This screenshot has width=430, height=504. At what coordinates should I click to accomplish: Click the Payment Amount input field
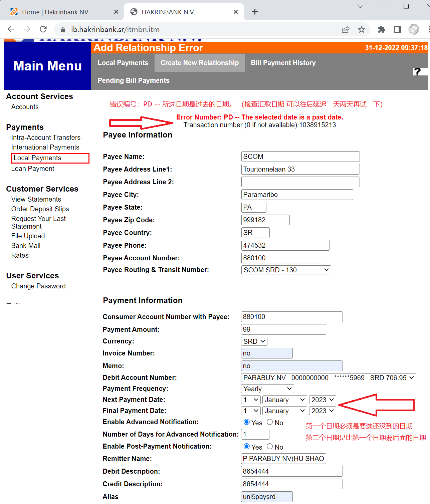(x=283, y=329)
